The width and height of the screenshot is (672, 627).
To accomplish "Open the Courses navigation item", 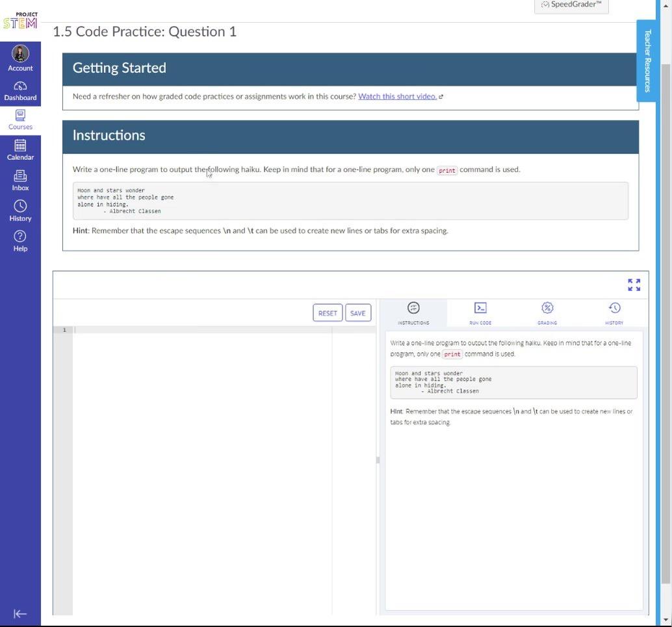I will click(x=20, y=120).
